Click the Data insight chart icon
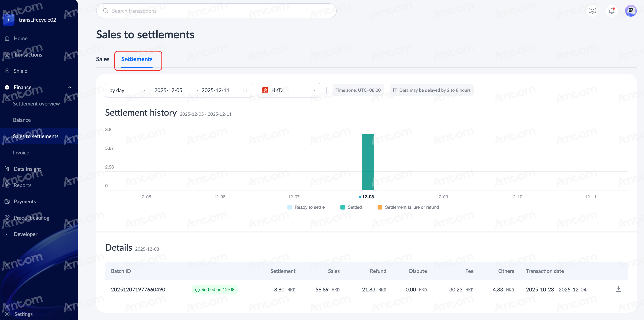Viewport: 644px width, 320px height. click(7, 169)
